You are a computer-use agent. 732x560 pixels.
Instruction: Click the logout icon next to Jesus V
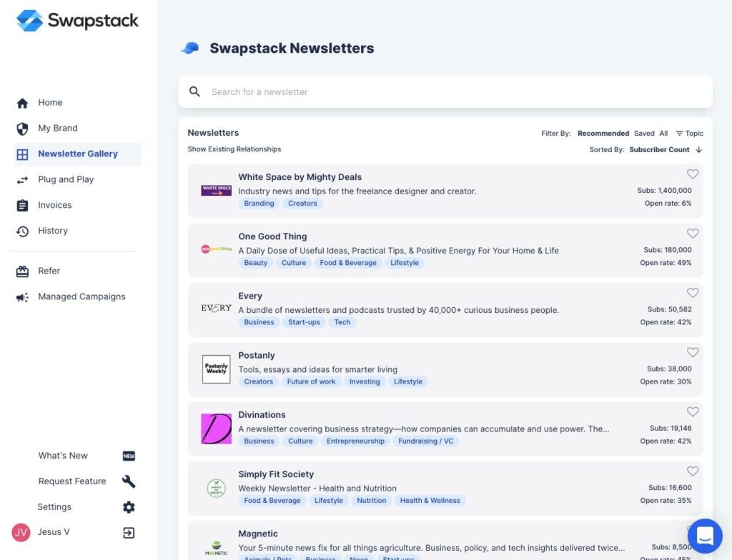[129, 533]
